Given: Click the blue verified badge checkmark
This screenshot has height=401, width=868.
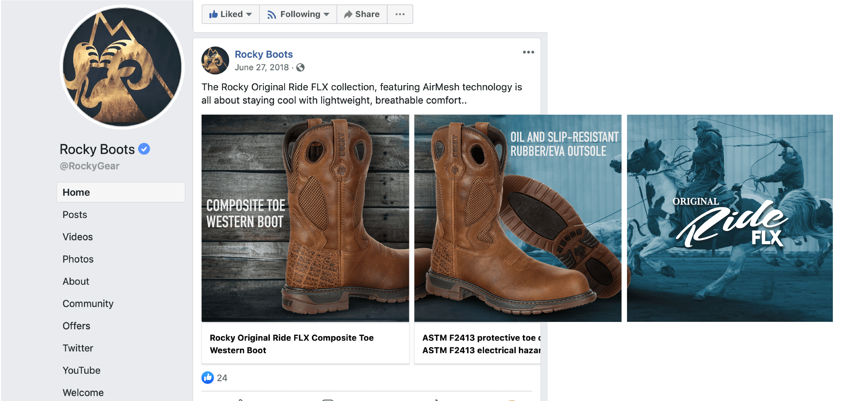Looking at the screenshot, I should click(144, 149).
